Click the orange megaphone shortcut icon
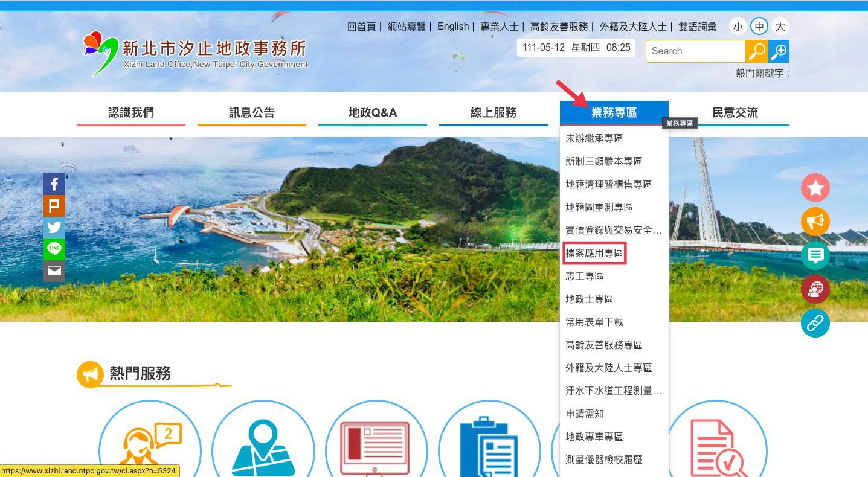The image size is (868, 477). pyautogui.click(x=815, y=222)
